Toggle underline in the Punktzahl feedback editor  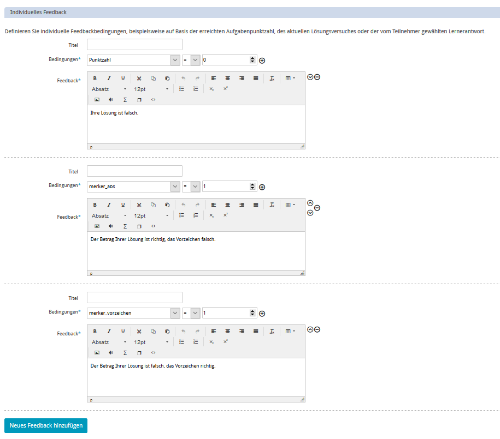(x=123, y=78)
